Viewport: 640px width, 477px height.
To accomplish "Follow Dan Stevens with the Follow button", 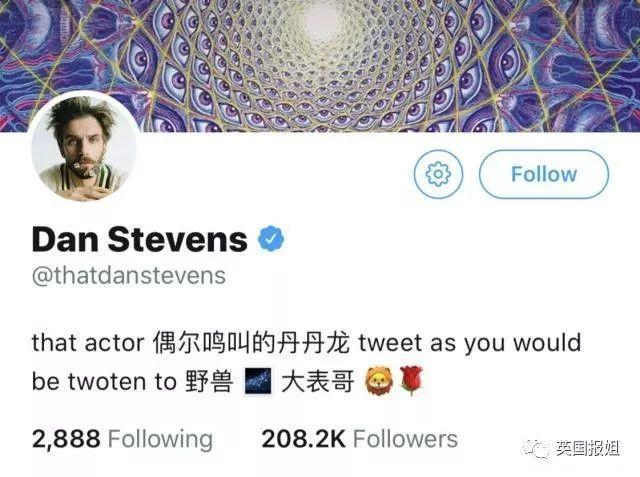I will coord(544,174).
